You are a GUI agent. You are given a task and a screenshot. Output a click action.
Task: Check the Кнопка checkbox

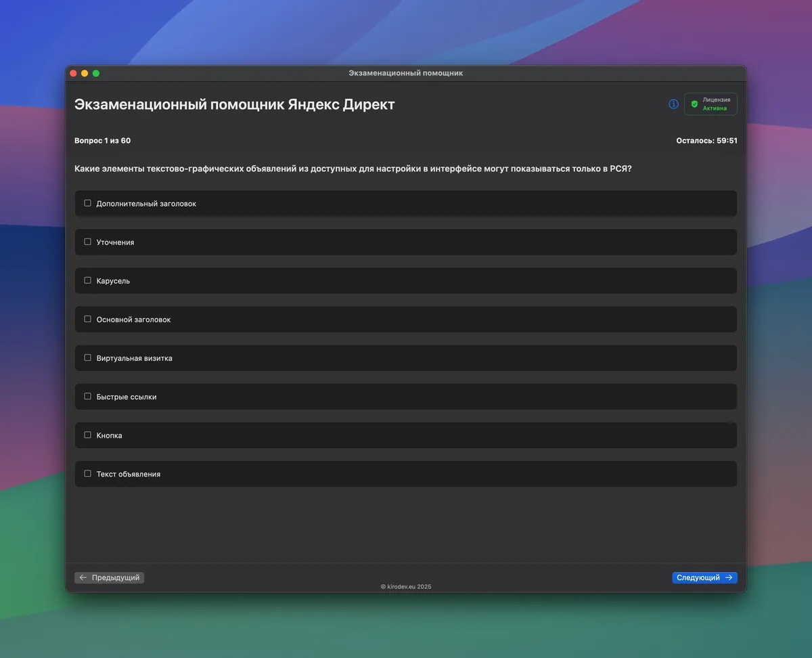pos(87,435)
